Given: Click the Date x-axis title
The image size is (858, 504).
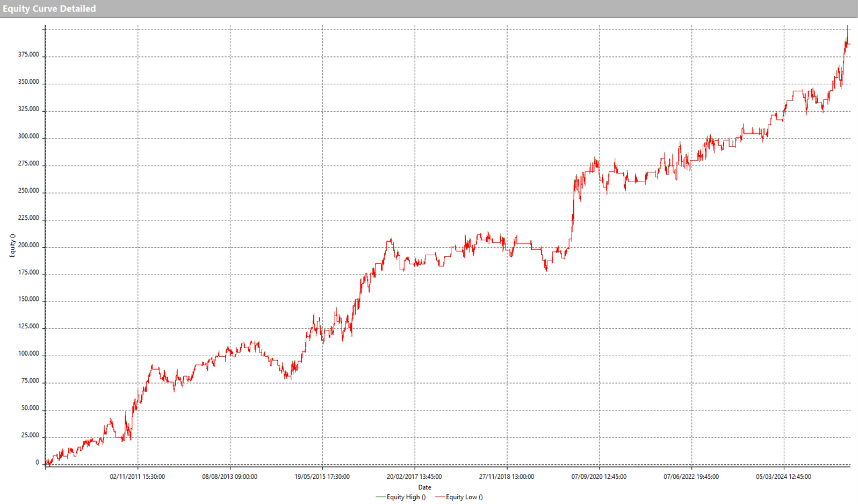Looking at the screenshot, I should (x=424, y=487).
